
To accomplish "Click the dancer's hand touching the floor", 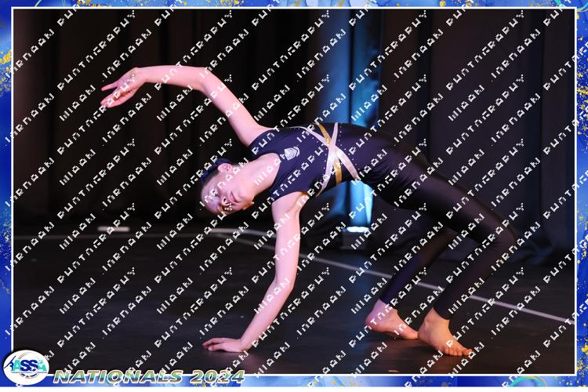I will coord(223,344).
